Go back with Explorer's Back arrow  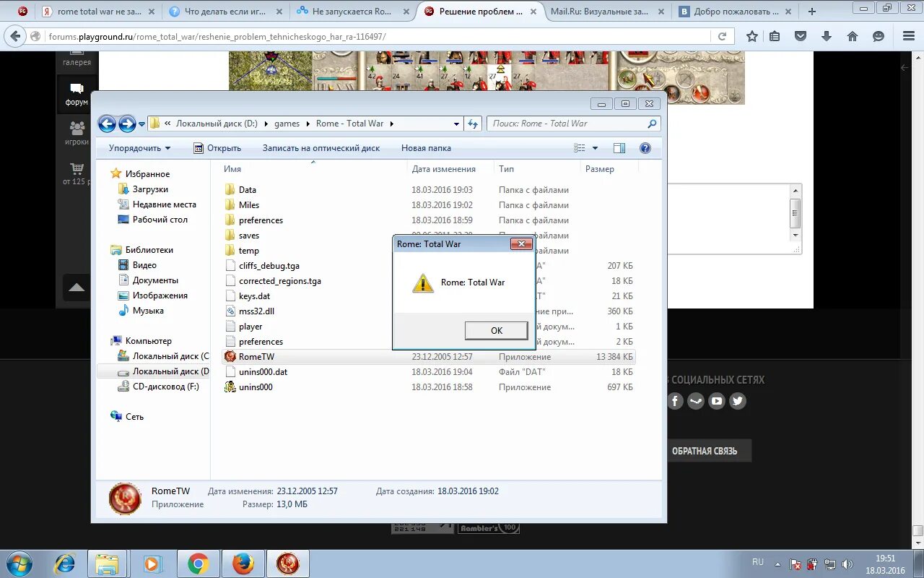coord(107,124)
